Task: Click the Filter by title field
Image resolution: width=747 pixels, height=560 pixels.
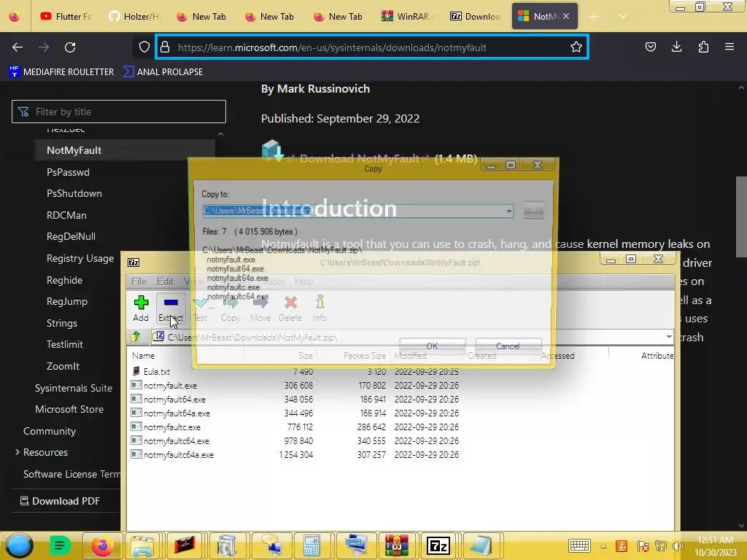Action: tap(119, 112)
